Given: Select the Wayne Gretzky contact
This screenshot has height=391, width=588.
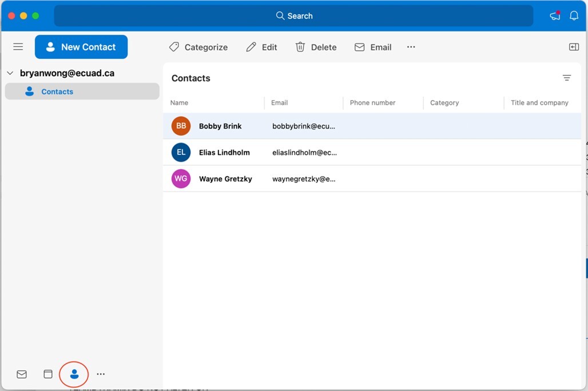Looking at the screenshot, I should [372, 179].
